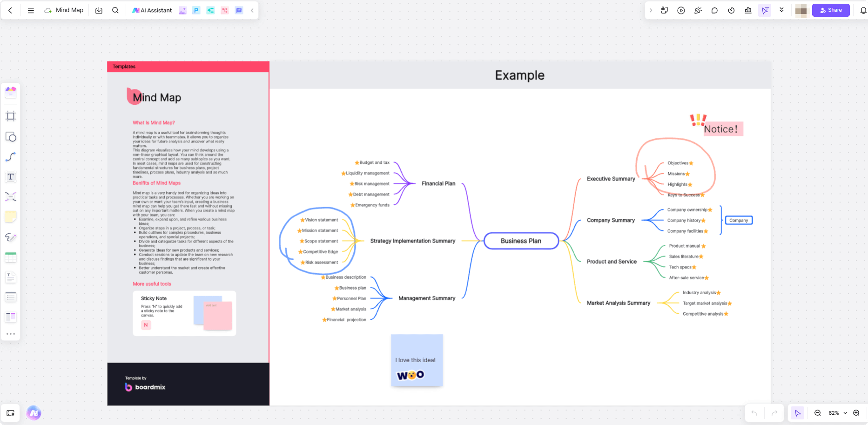Open more tools via three dots
The height and width of the screenshot is (425, 868).
tap(11, 334)
